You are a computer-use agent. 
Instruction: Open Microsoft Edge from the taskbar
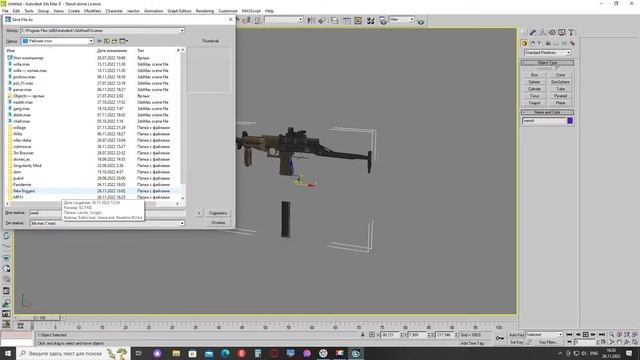tap(225, 353)
